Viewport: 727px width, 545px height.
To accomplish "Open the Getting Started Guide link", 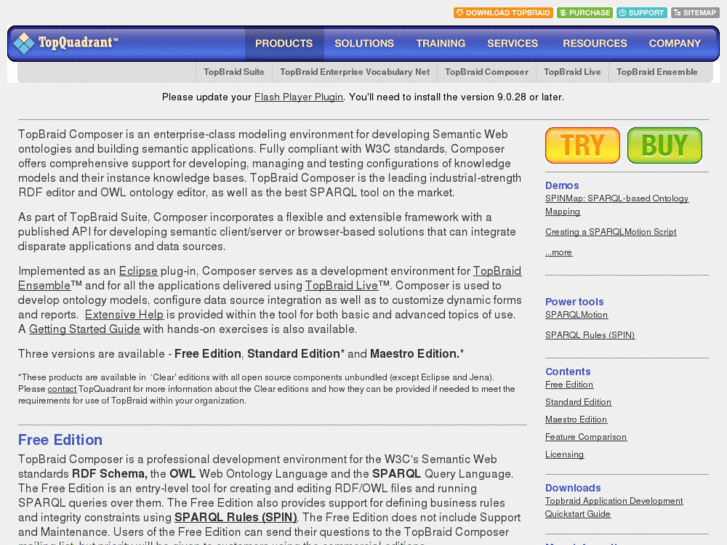I will coord(84,329).
